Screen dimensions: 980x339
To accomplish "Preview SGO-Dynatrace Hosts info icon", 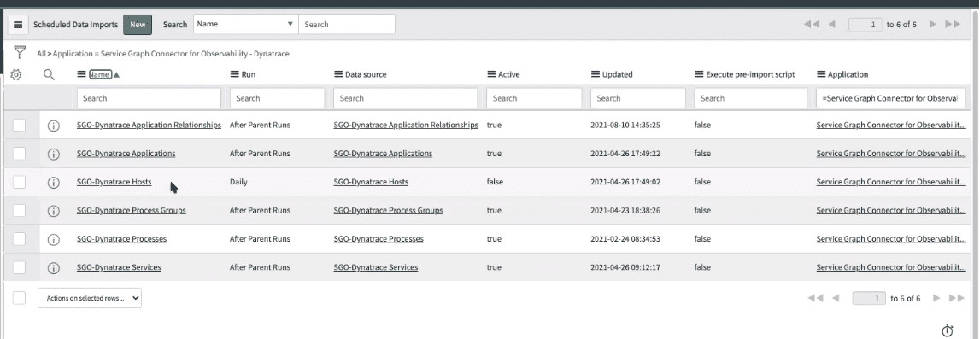I will coord(54,182).
